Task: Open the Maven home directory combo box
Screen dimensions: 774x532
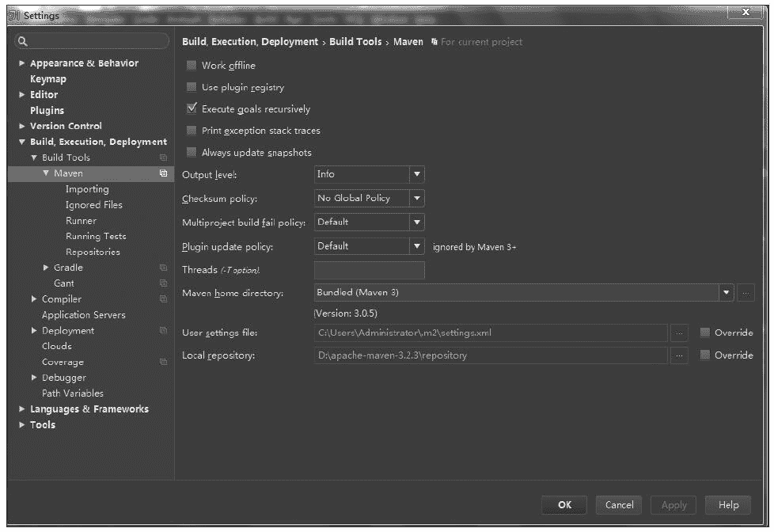Action: pos(726,293)
